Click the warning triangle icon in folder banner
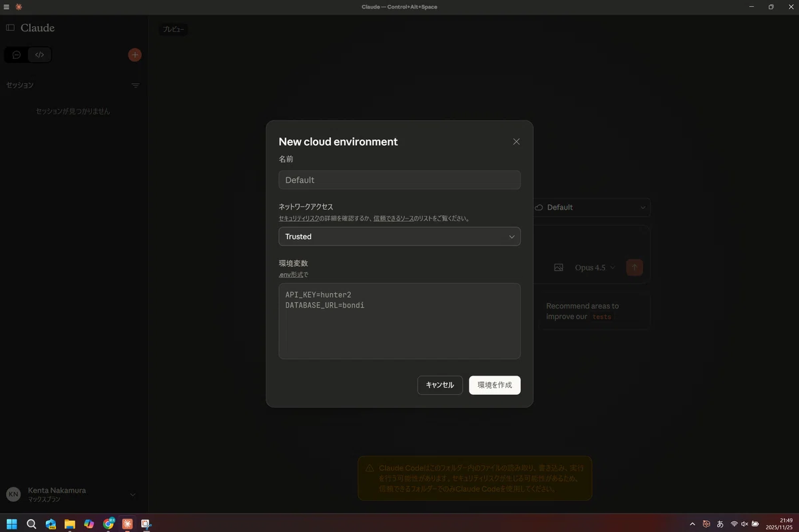Viewport: 799px width, 532px height. (370, 468)
